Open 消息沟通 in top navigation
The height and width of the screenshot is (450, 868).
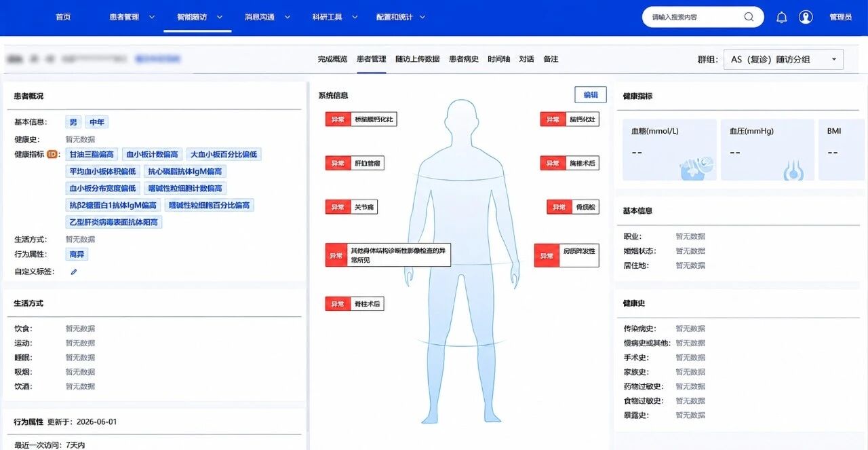(260, 17)
